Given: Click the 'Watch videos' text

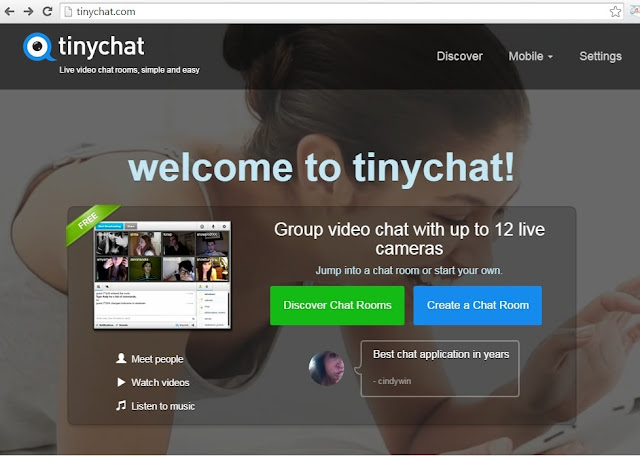Looking at the screenshot, I should [x=160, y=383].
